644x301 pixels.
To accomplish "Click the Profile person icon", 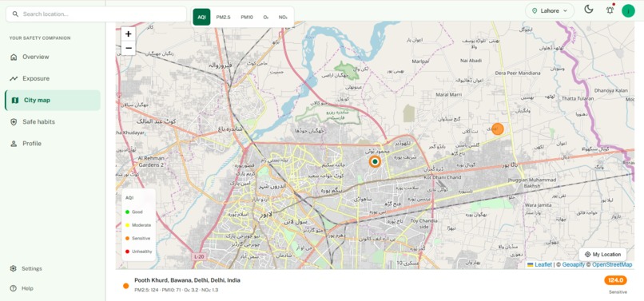I will click(x=14, y=143).
